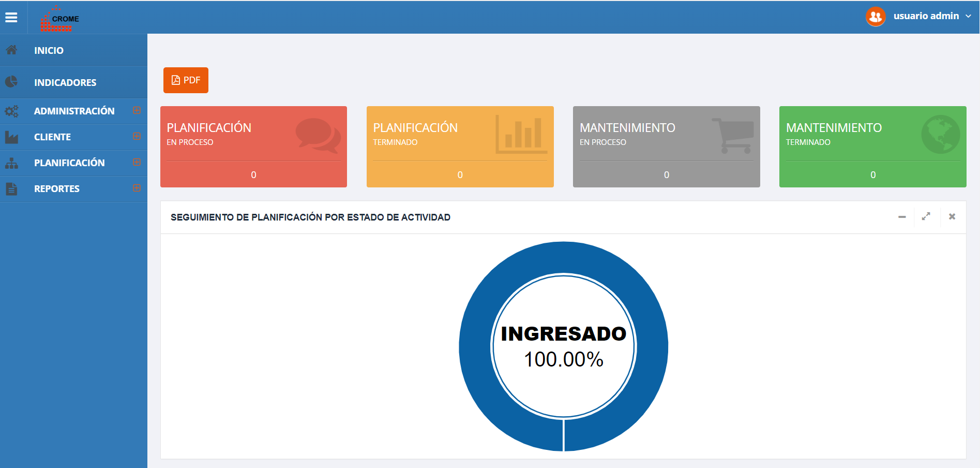Click the blue INGRESADO donut chart ring

point(476,346)
